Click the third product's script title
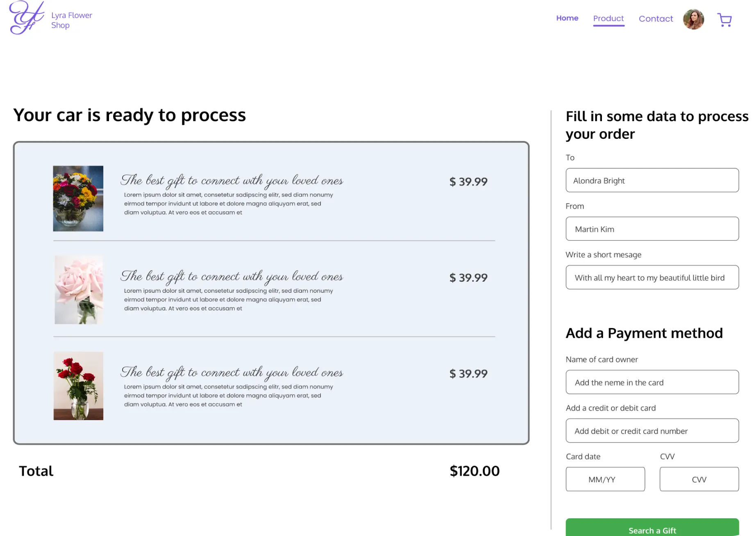 pyautogui.click(x=232, y=372)
